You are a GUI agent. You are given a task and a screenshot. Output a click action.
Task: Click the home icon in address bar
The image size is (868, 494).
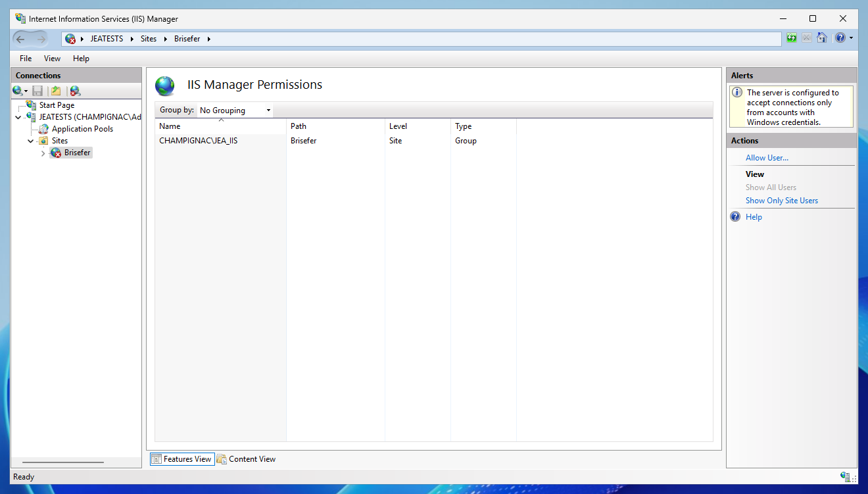[822, 38]
